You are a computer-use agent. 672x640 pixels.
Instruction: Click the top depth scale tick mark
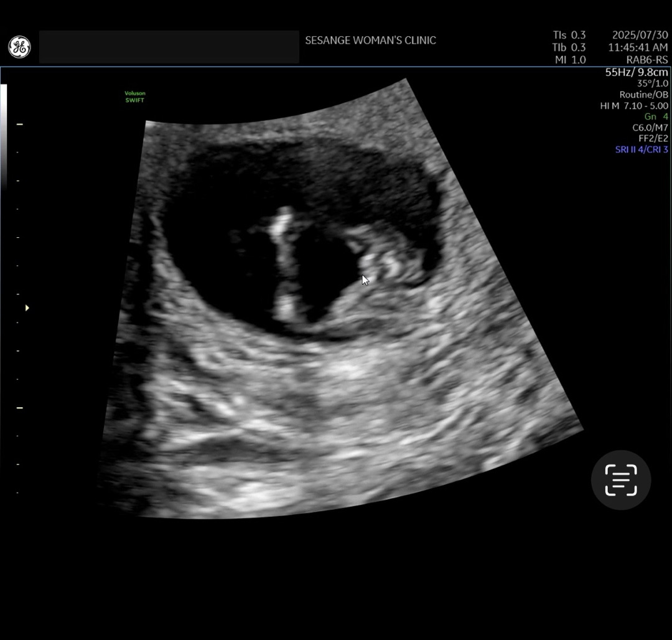(x=20, y=125)
